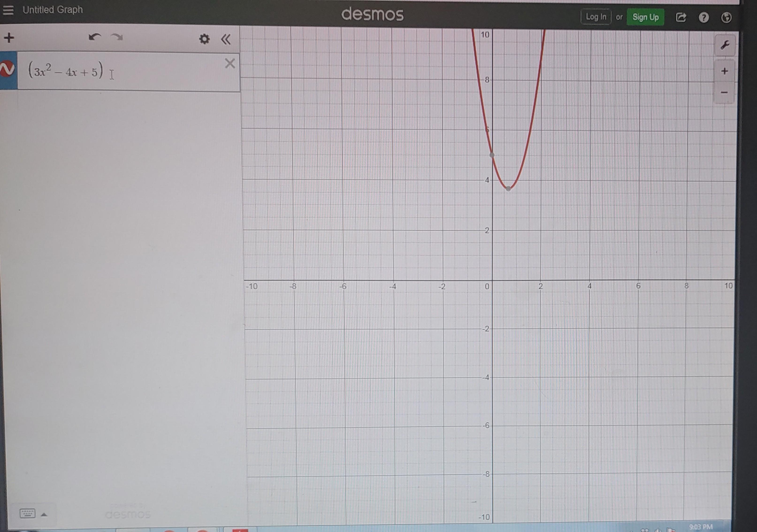This screenshot has height=532, width=757.
Task: Open the hamburger menu
Action: pos(8,10)
